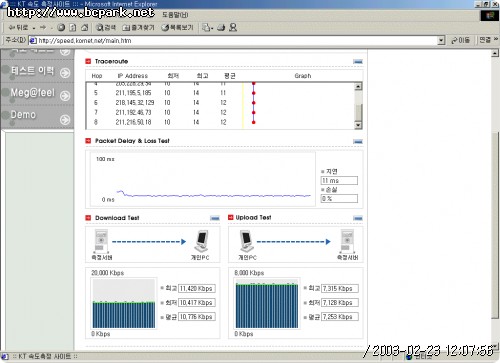Select traceroute hop 7 row 211.192.46.73
Screen dimensions: 500x363
(x=220, y=113)
